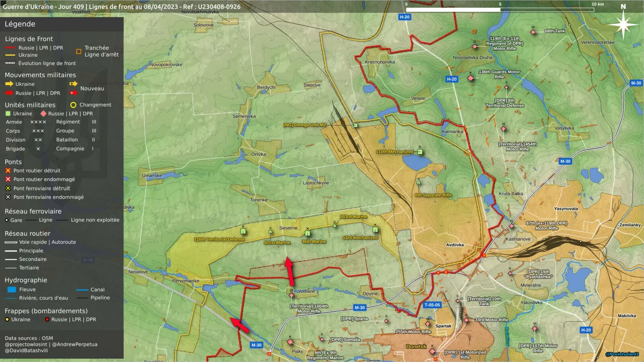Click the Kamianka village label
644x362 pixels.
(x=452, y=132)
